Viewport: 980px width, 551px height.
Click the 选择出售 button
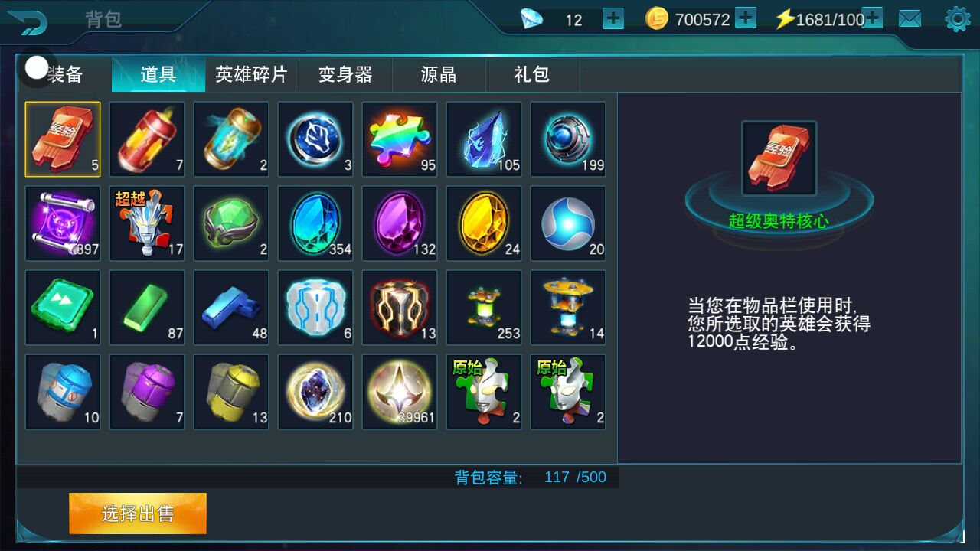pos(138,514)
